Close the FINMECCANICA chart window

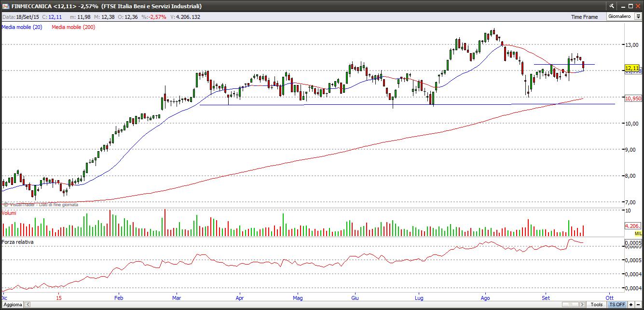(638, 6)
